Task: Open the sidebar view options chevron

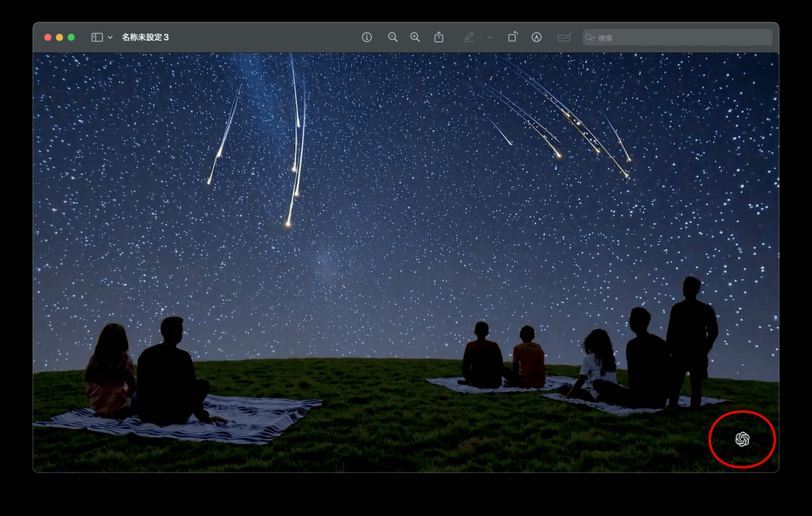Action: pyautogui.click(x=110, y=37)
